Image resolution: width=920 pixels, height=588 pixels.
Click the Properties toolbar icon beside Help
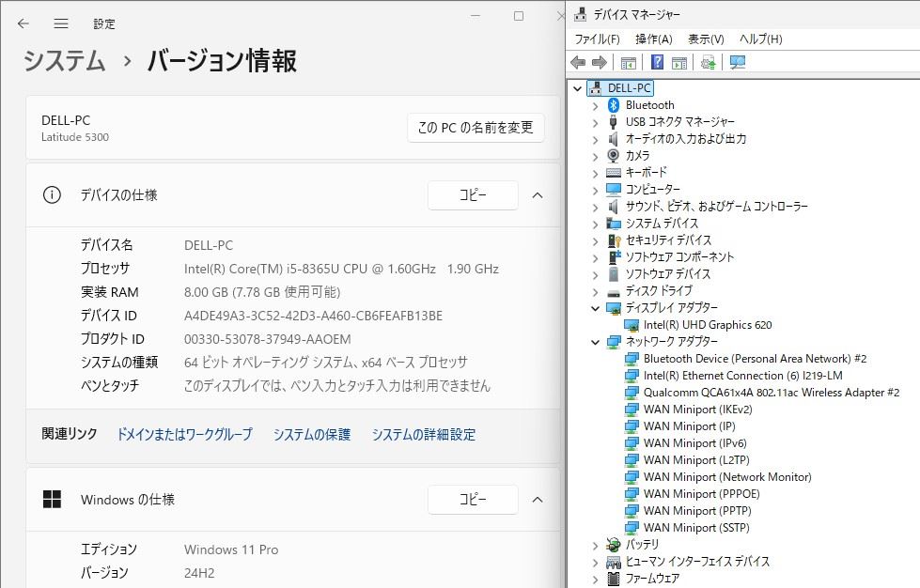click(679, 63)
